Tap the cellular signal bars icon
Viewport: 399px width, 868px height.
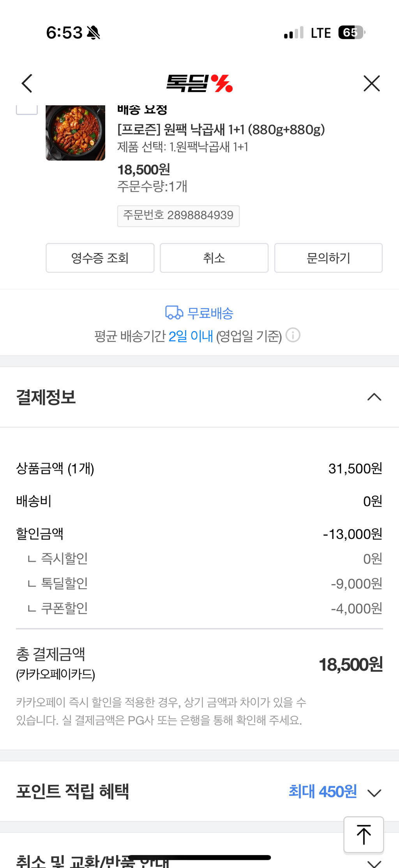coord(294,33)
